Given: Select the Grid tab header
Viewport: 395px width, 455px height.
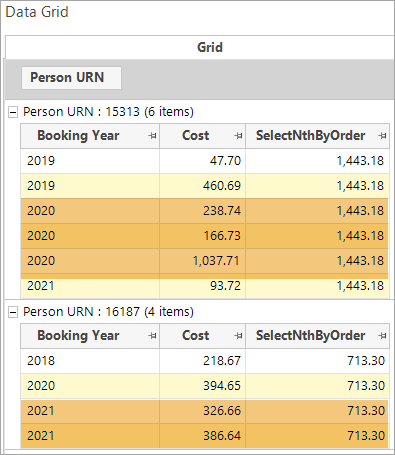Looking at the screenshot, I should click(x=210, y=47).
